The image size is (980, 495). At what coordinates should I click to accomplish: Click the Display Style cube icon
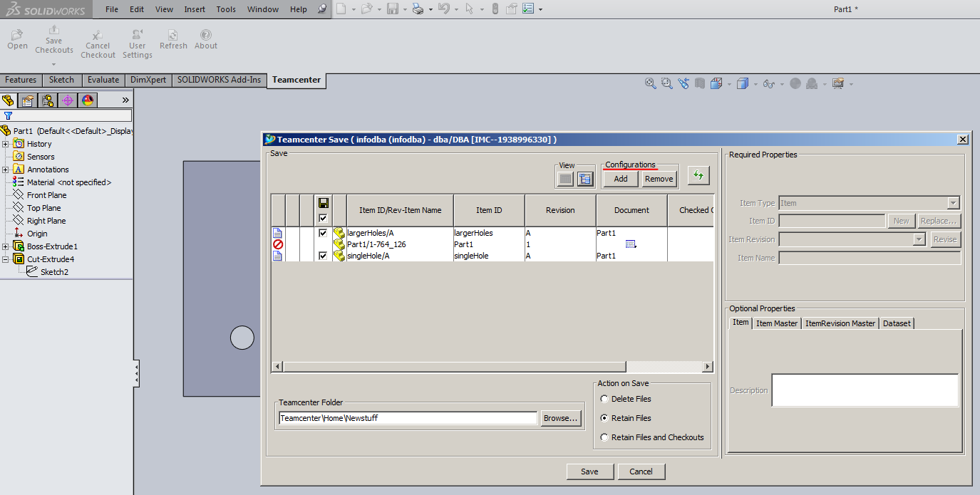(x=742, y=83)
